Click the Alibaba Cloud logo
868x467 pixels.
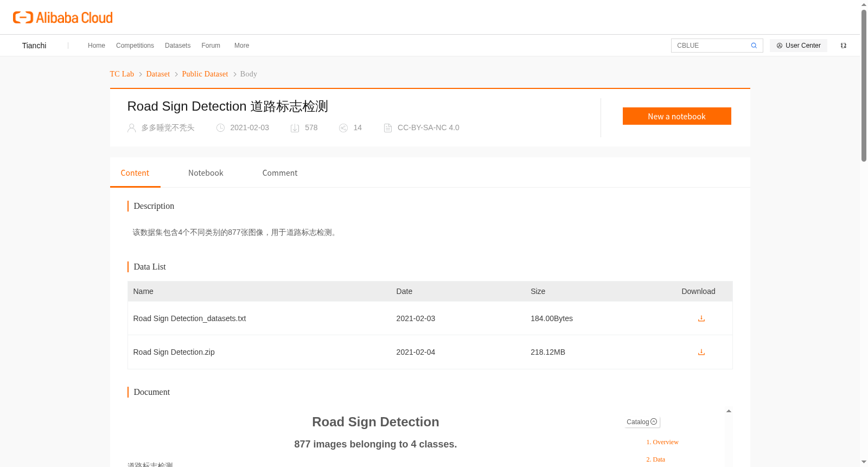tap(63, 17)
